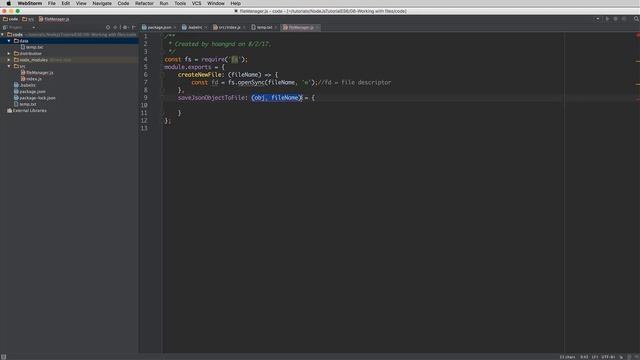Open the View menu
The image size is (640, 360).
81,3
